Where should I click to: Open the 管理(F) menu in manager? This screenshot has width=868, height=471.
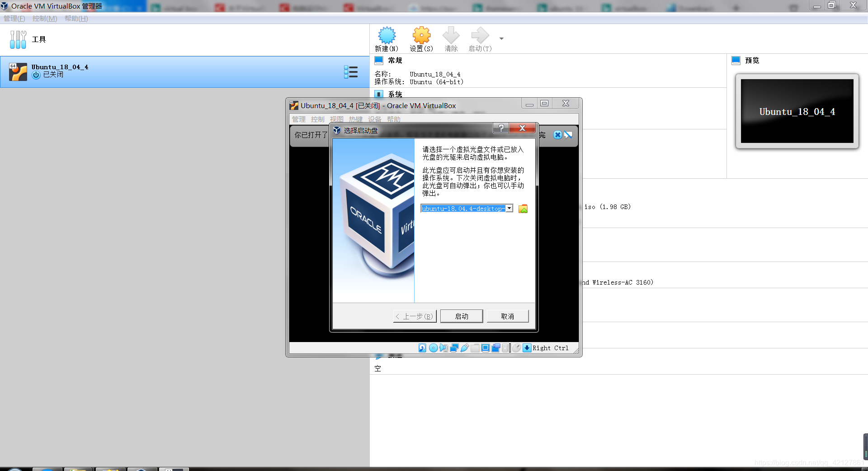click(14, 19)
